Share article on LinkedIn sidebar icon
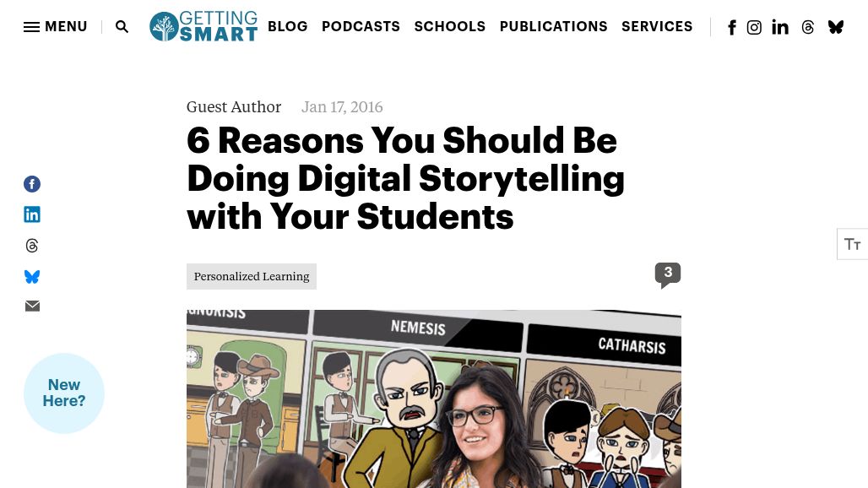 (x=32, y=214)
